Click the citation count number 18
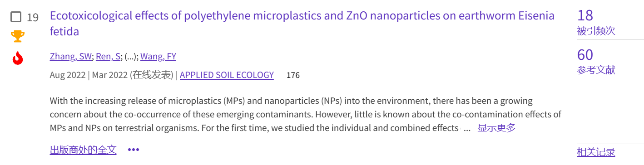644x165 pixels. click(585, 15)
